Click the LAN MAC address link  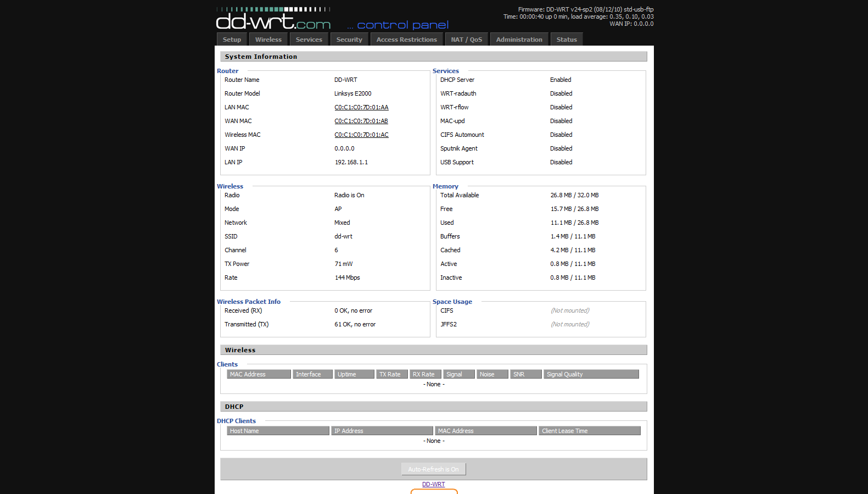pos(361,108)
